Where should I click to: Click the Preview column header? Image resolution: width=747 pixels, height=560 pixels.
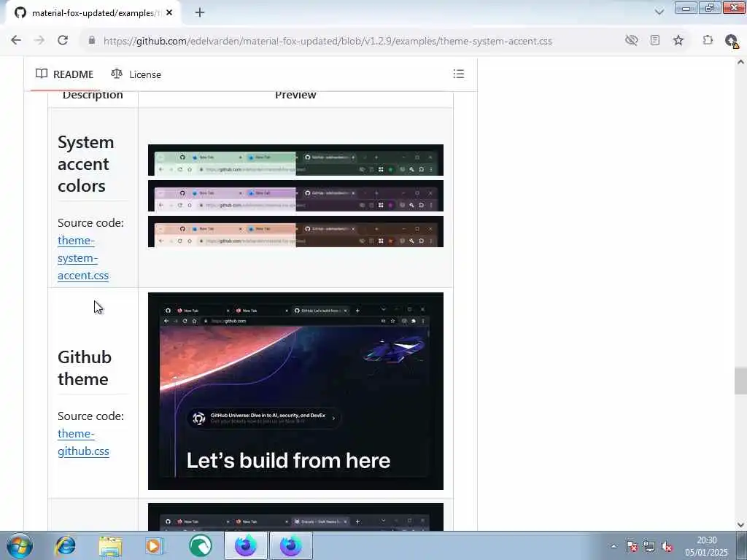pyautogui.click(x=295, y=95)
